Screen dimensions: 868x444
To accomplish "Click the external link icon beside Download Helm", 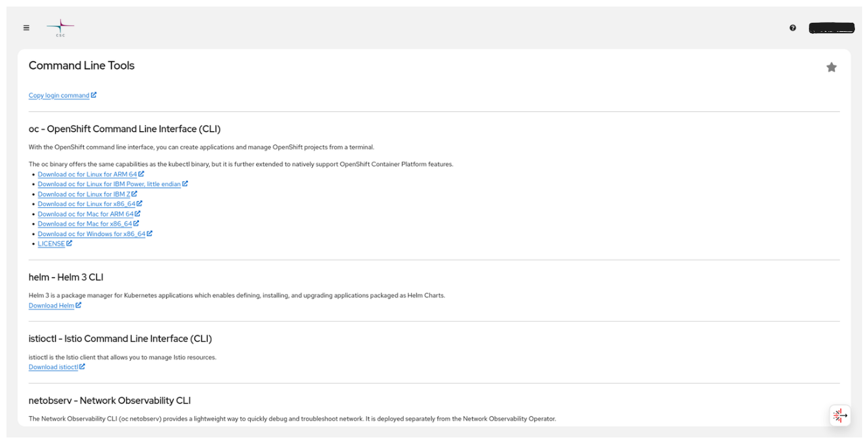I will (79, 305).
